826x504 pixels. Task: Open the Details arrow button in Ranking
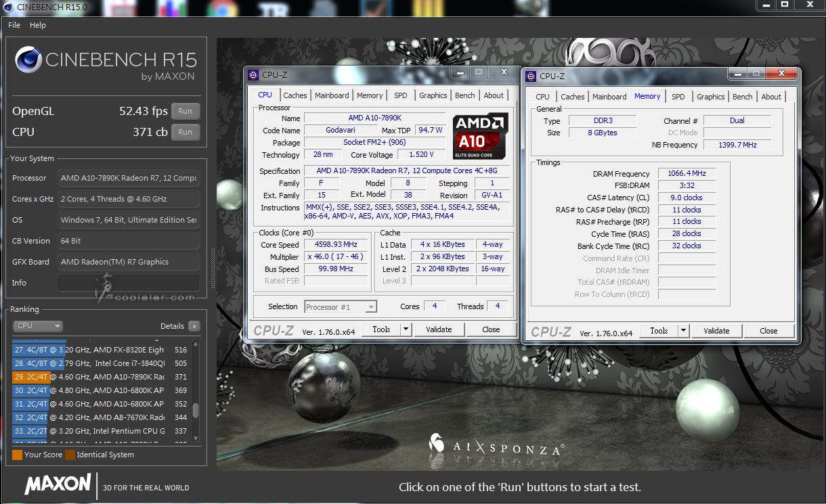[x=194, y=326]
